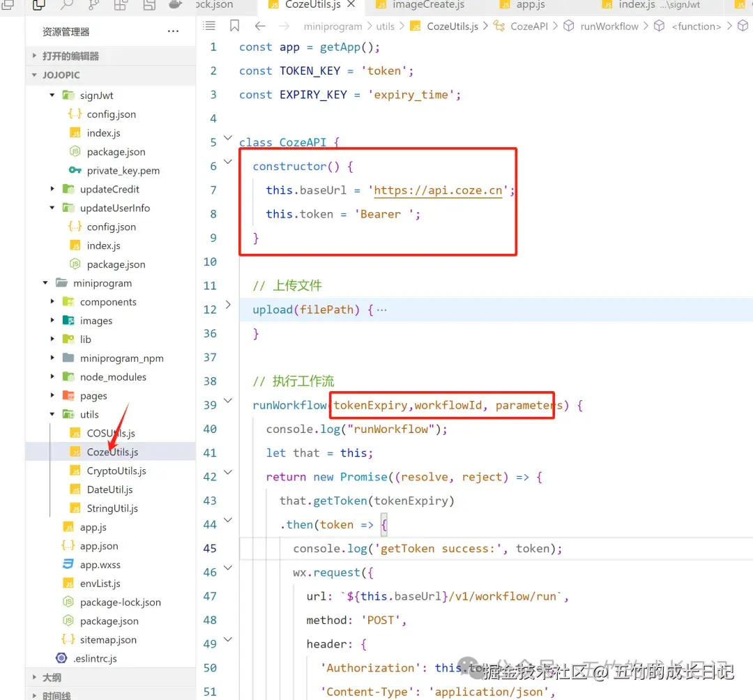This screenshot has width=753, height=700.
Task: Click the outline list icon in editor toolbar
Action: coord(209,26)
